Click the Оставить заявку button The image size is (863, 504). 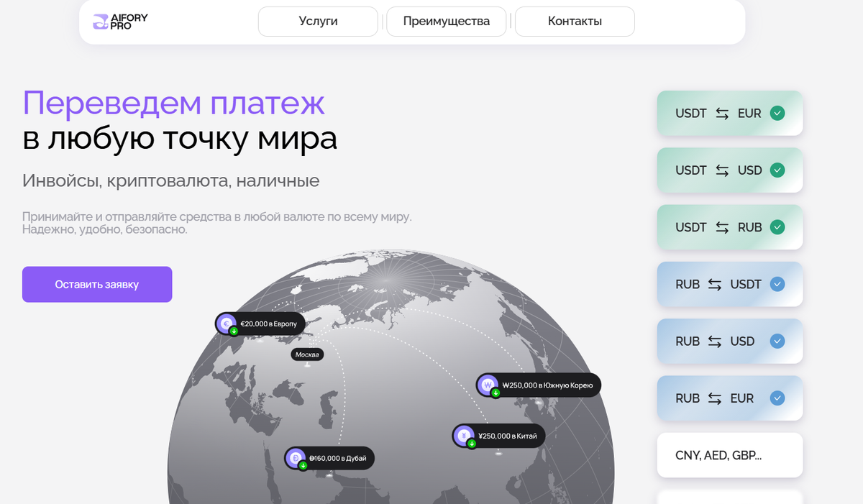click(97, 284)
